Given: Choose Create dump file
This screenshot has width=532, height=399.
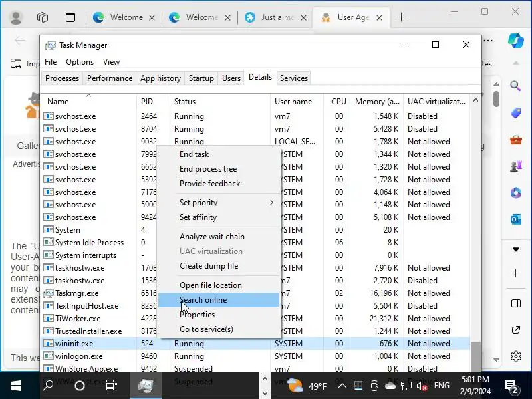Looking at the screenshot, I should (x=219, y=265).
